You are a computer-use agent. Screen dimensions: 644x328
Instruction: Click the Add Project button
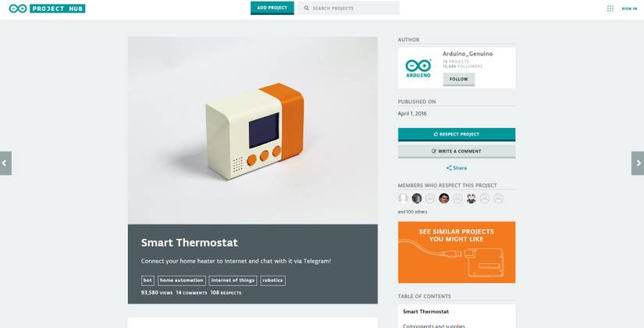point(272,8)
